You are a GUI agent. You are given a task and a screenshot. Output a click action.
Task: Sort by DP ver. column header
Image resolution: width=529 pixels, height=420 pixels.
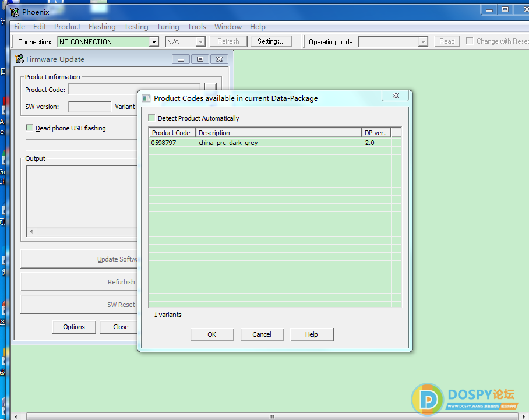click(x=376, y=133)
